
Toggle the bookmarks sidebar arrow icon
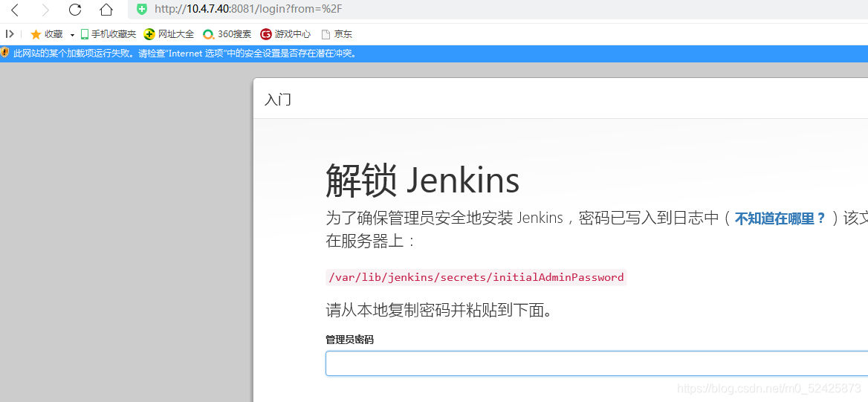(x=10, y=34)
